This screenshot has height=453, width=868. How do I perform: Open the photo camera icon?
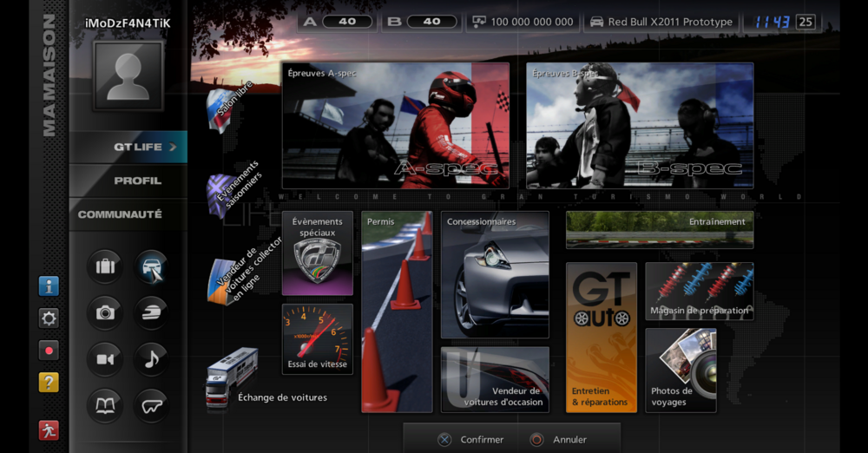coord(105,313)
